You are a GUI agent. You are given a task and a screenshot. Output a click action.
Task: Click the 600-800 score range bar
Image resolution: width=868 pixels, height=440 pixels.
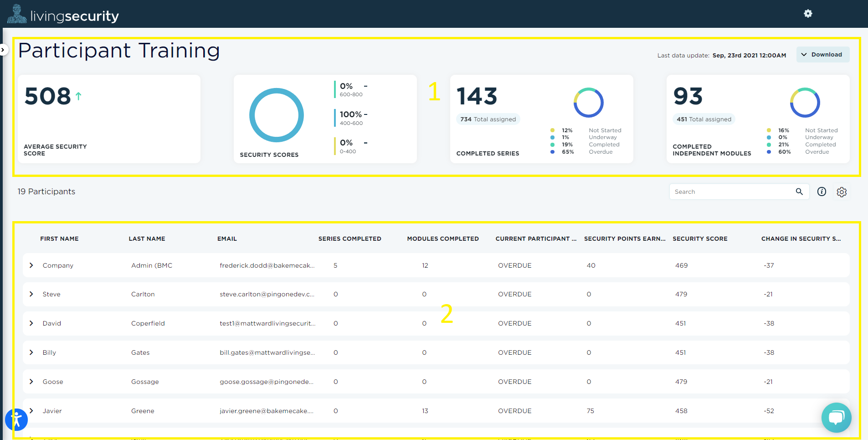tap(335, 89)
